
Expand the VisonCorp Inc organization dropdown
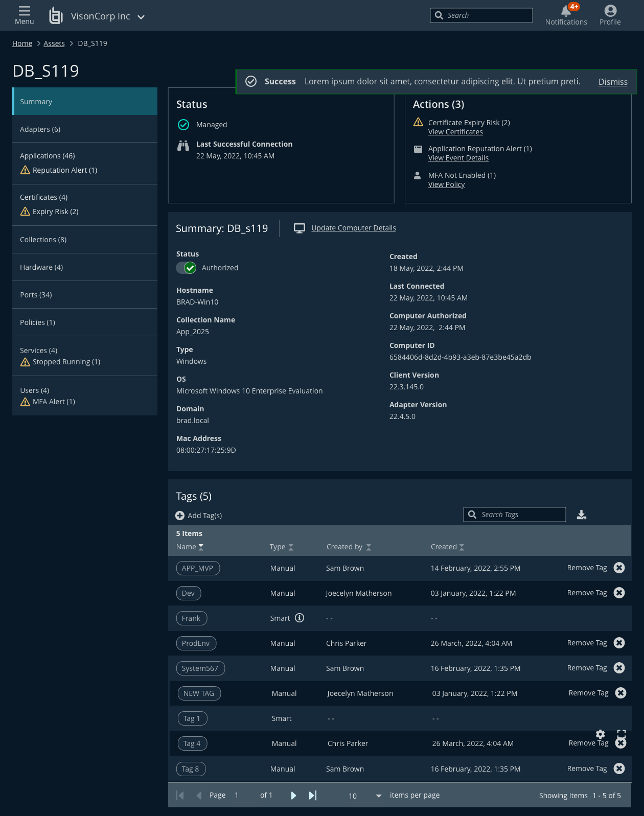(x=141, y=17)
